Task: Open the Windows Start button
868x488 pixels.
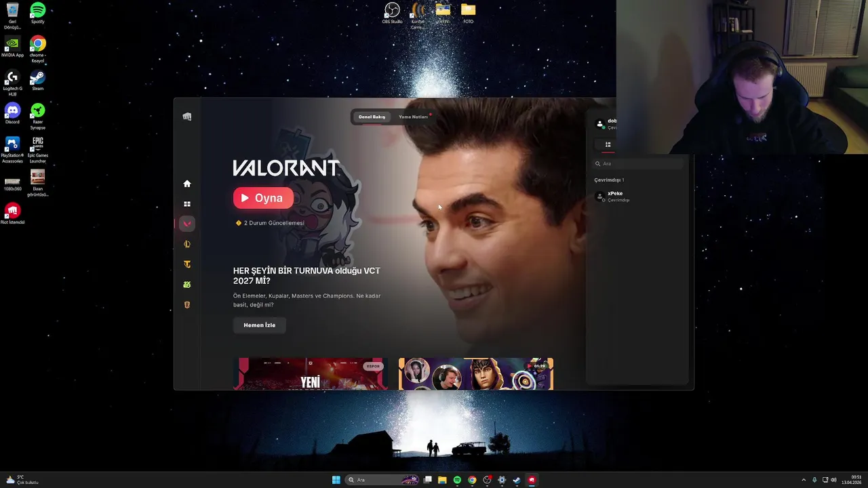Action: pos(336,480)
